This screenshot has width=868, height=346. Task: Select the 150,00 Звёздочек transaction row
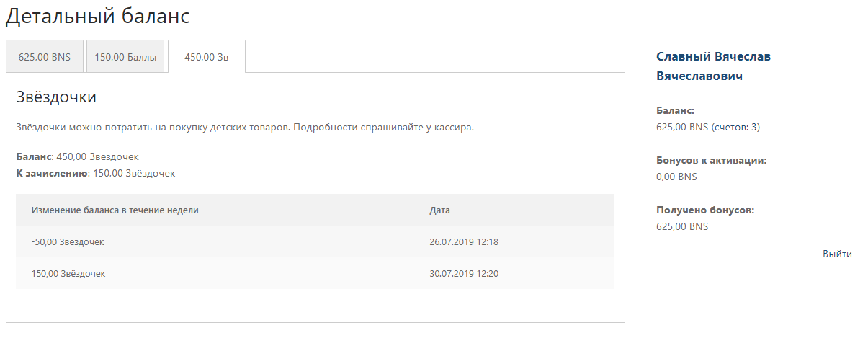click(315, 273)
